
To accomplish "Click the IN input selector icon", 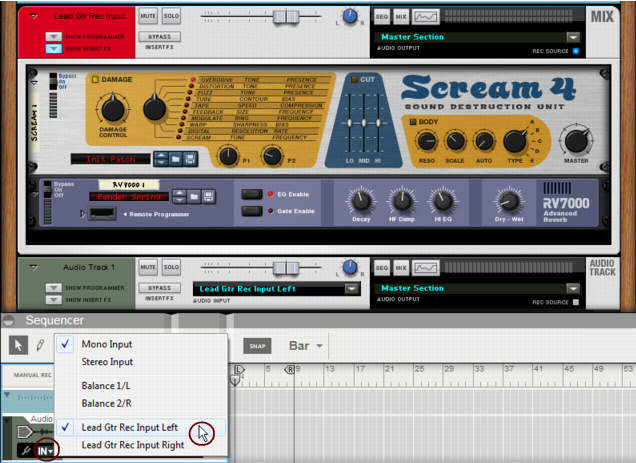I will [45, 452].
